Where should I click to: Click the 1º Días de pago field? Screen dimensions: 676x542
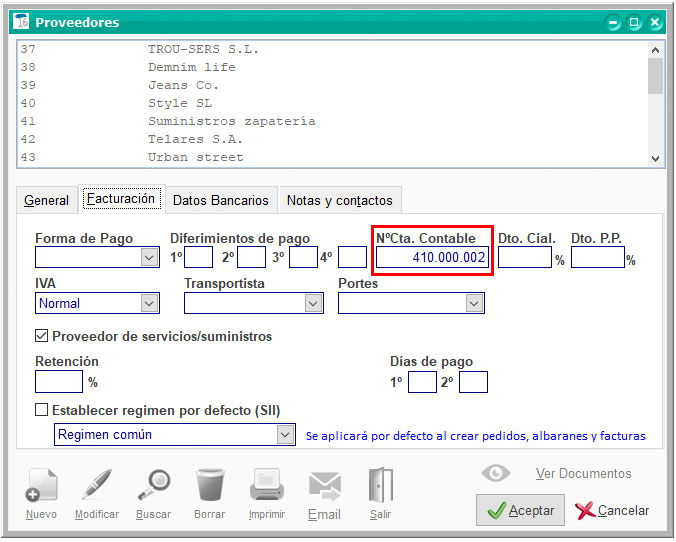click(x=422, y=382)
